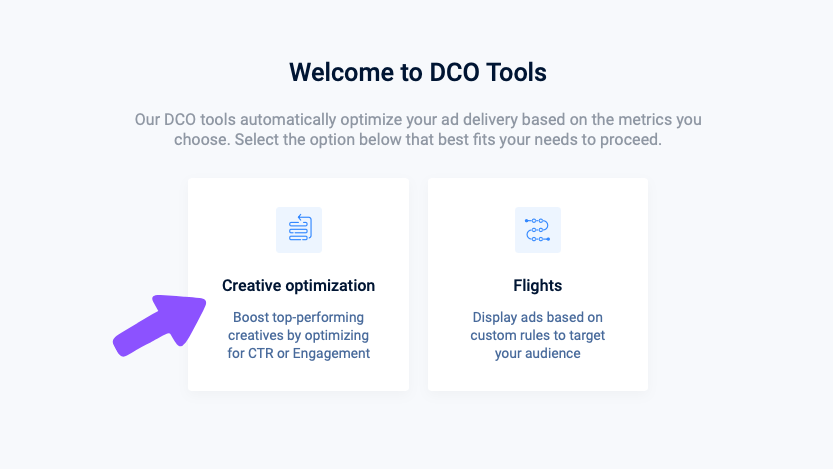Click the 'Boost top-performing creatives' description

pos(299,335)
